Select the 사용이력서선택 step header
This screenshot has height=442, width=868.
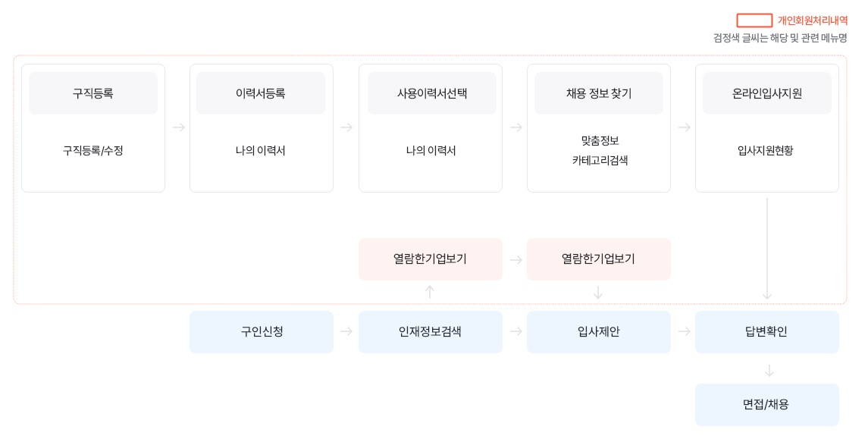tap(432, 93)
